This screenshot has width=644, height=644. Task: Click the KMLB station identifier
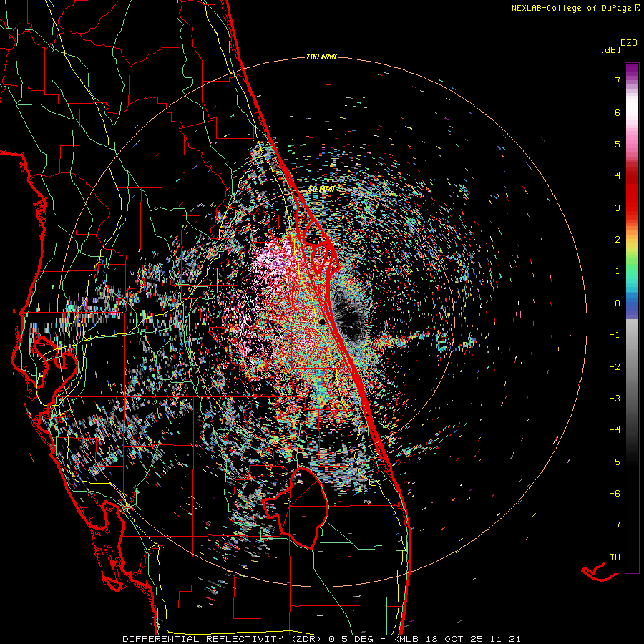click(406, 639)
